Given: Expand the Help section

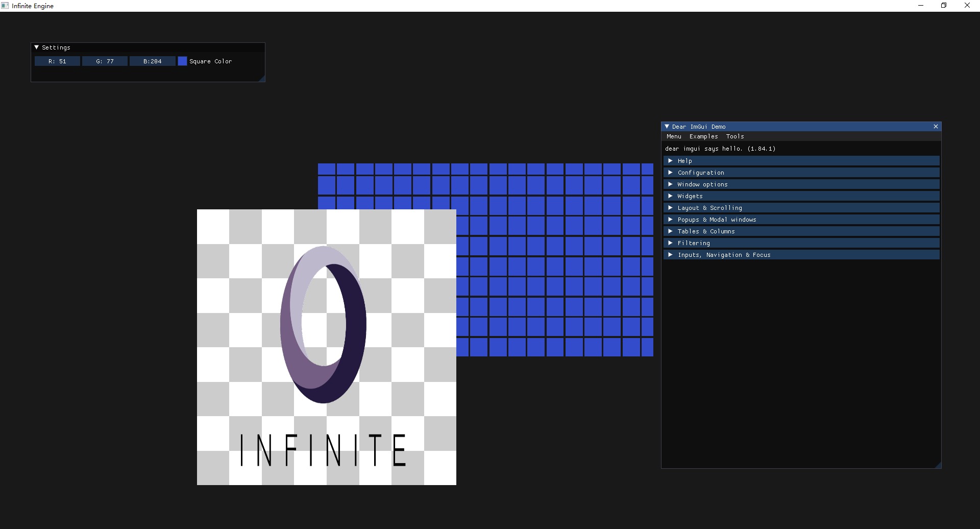Looking at the screenshot, I should 801,161.
